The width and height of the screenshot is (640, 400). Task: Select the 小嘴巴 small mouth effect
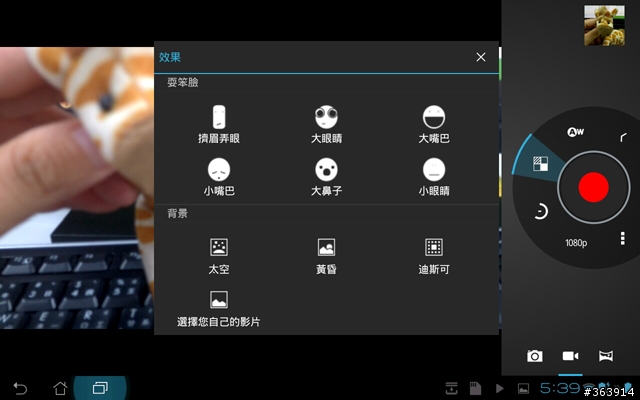[219, 177]
